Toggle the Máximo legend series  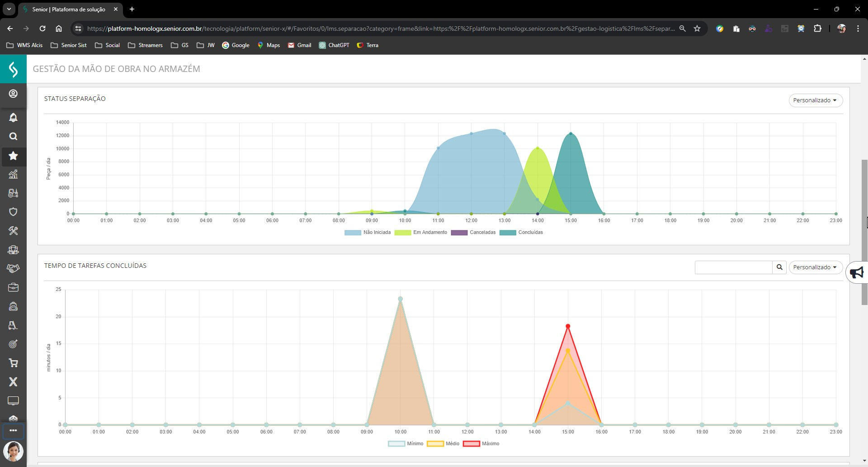[x=481, y=444]
